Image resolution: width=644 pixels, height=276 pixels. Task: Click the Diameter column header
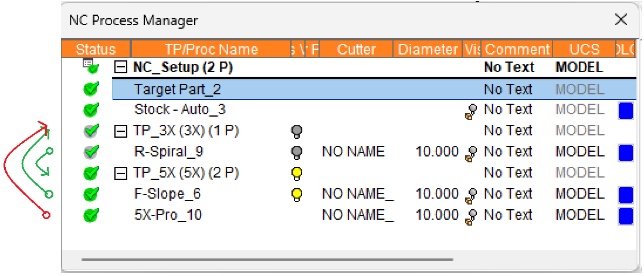point(428,49)
